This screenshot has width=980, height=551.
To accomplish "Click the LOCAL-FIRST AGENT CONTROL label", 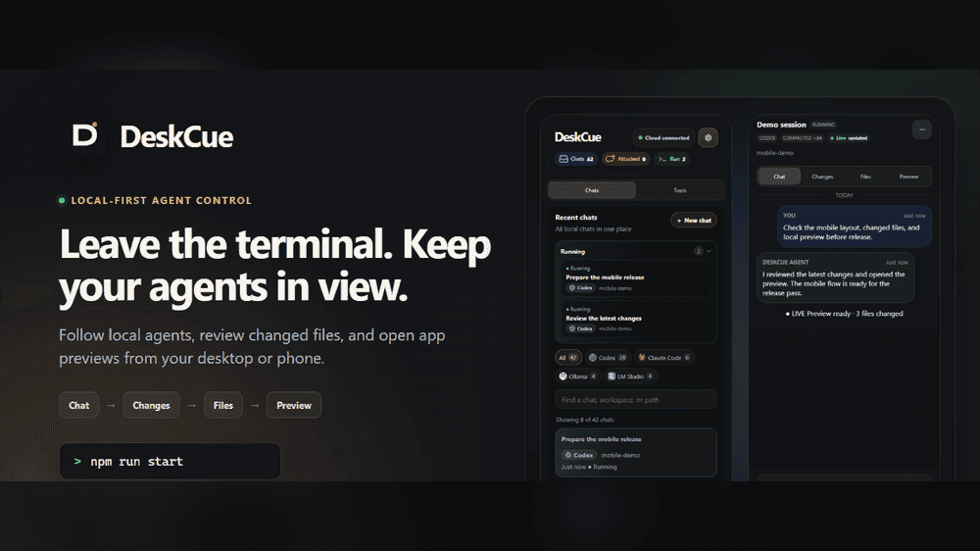I will coord(162,201).
